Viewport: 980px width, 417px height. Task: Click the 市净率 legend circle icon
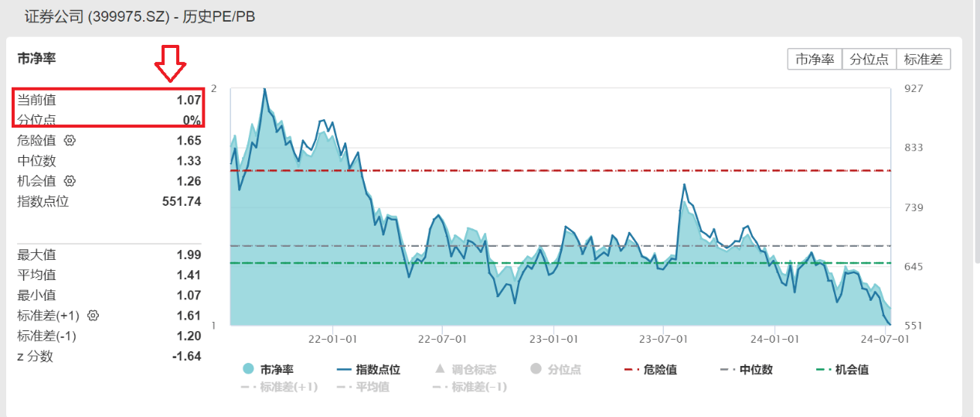249,369
